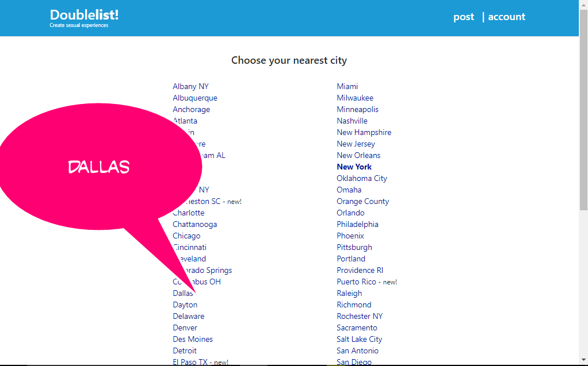This screenshot has width=588, height=366.
Task: Select the Philadelphia city link
Action: [357, 225]
